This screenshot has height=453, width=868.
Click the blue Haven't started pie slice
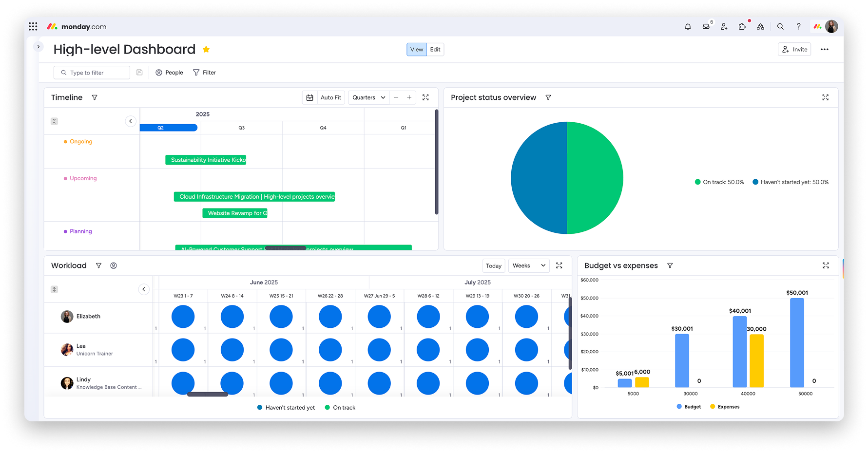point(539,178)
